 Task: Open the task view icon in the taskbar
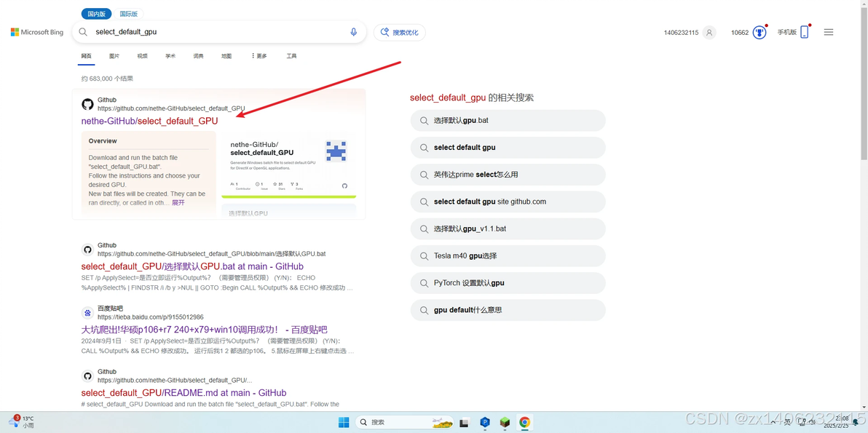[x=465, y=423]
